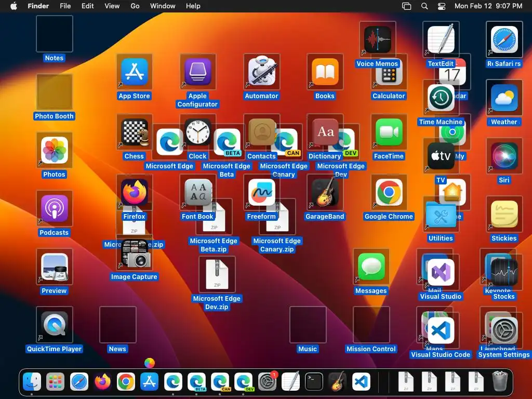Image resolution: width=532 pixels, height=399 pixels.
Task: Open Finder from the Dock
Action: point(32,381)
